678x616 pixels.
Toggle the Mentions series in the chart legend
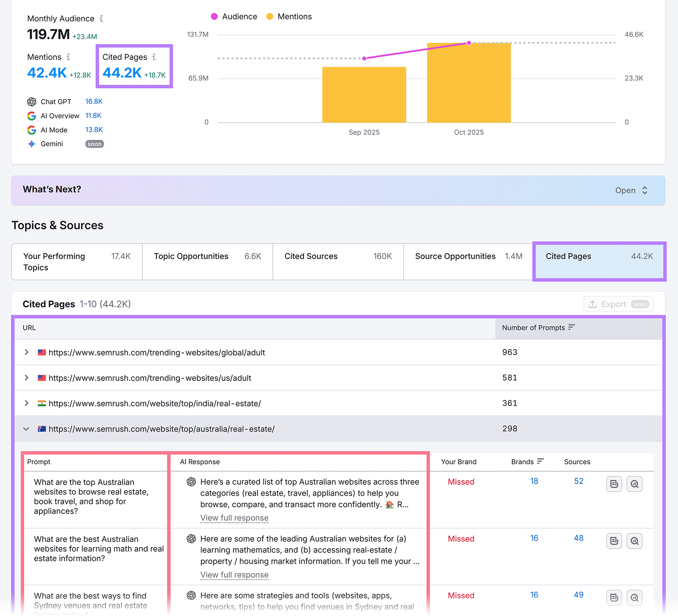(x=294, y=17)
